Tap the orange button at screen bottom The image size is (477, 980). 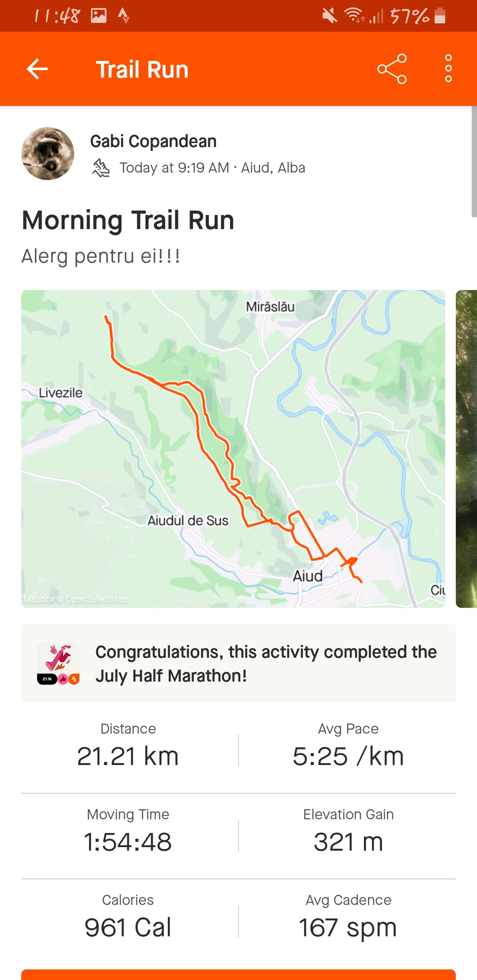coord(238,975)
